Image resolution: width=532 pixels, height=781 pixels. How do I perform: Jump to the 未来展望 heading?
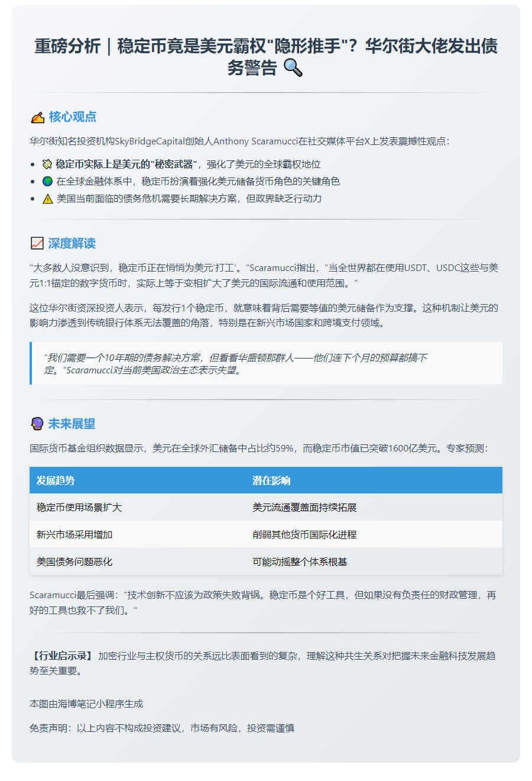(x=72, y=424)
